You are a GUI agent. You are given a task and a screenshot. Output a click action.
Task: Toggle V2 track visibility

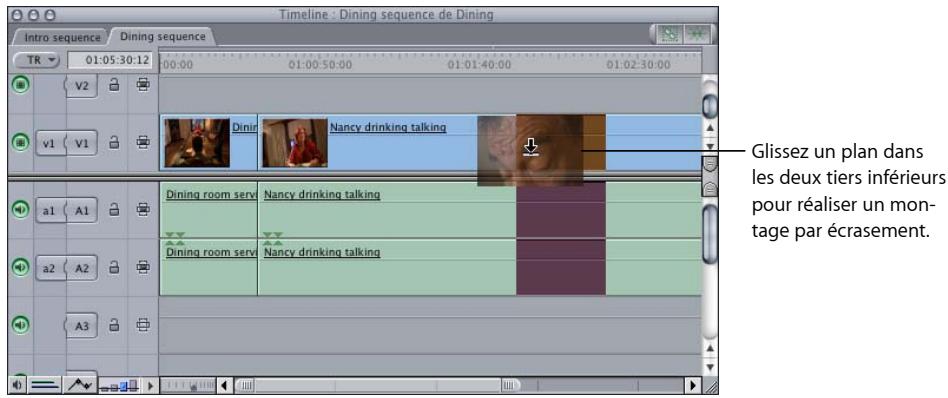coord(20,85)
